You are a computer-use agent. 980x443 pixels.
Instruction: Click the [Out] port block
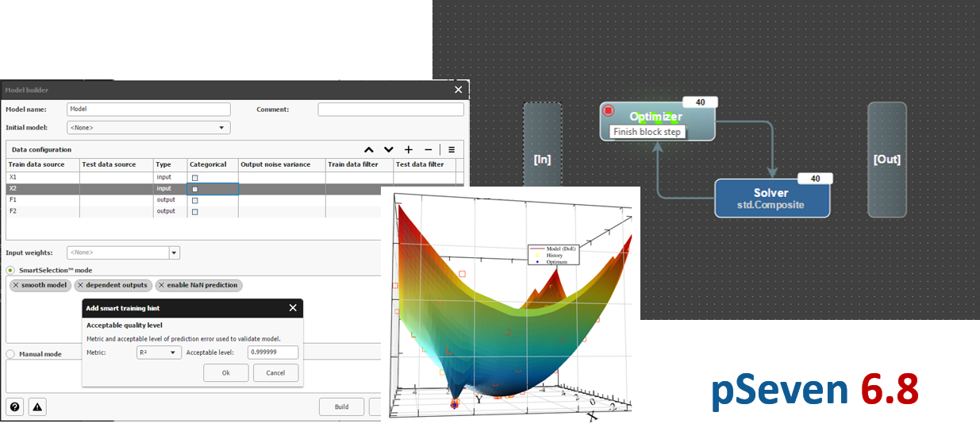point(886,159)
